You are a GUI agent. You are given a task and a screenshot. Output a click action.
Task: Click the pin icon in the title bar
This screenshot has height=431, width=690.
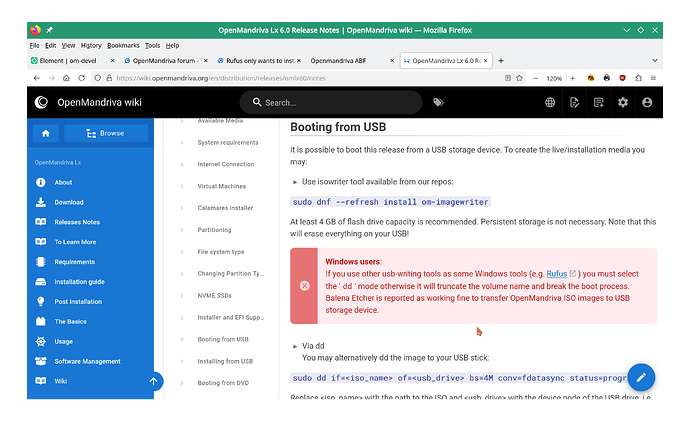49,30
